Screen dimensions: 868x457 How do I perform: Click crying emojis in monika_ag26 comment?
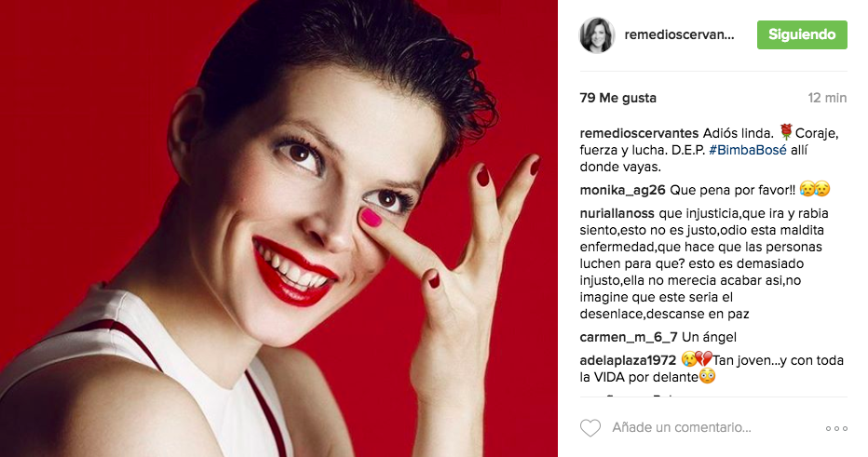coord(815,190)
